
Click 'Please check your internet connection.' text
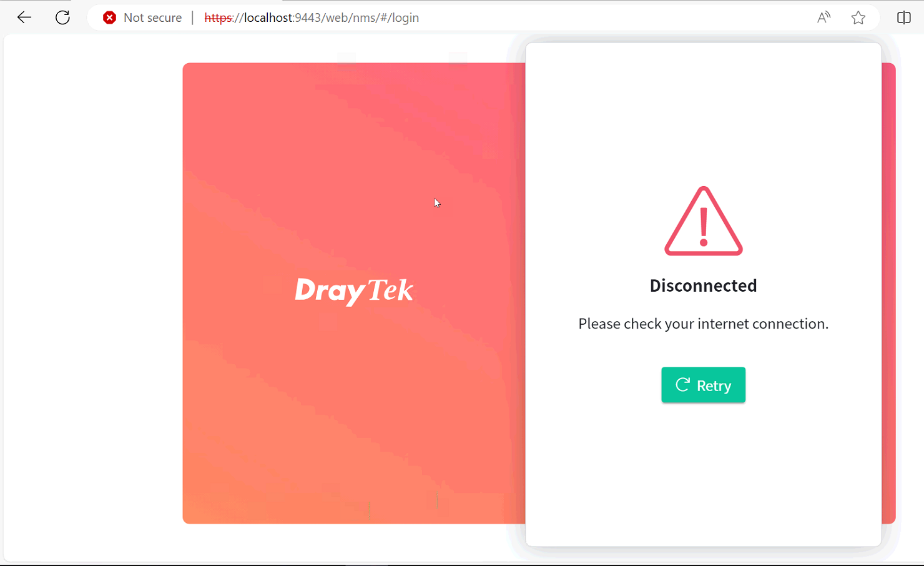pyautogui.click(x=703, y=324)
